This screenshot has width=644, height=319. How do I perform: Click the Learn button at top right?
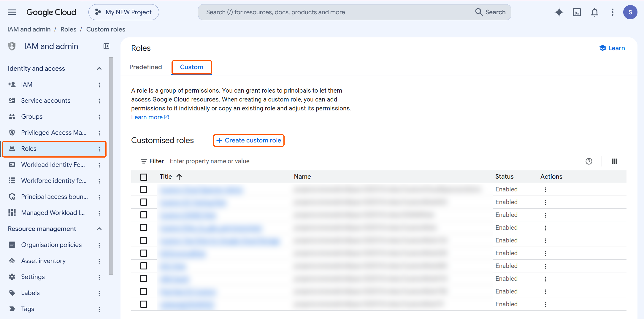coord(612,48)
